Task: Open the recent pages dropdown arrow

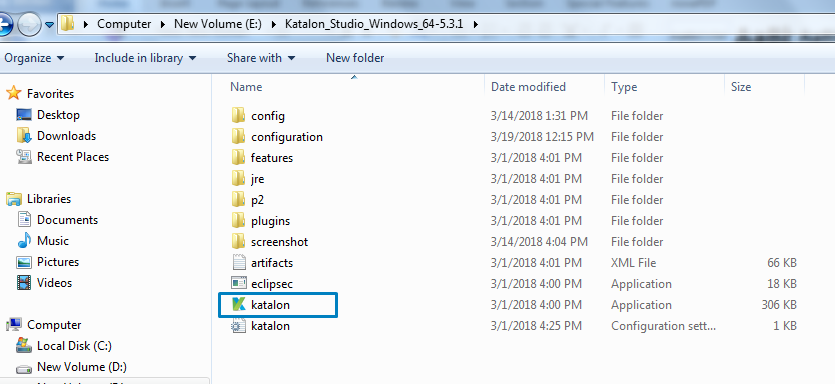Action: click(50, 24)
